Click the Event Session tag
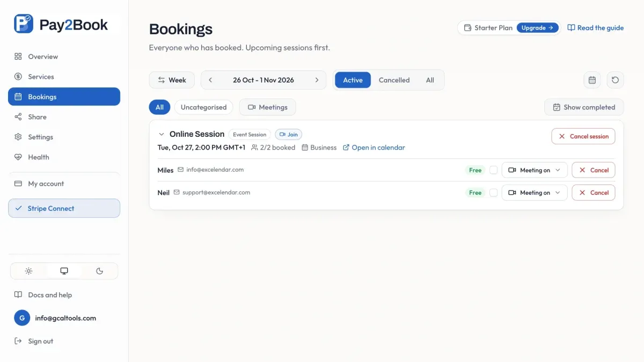 coord(250,135)
